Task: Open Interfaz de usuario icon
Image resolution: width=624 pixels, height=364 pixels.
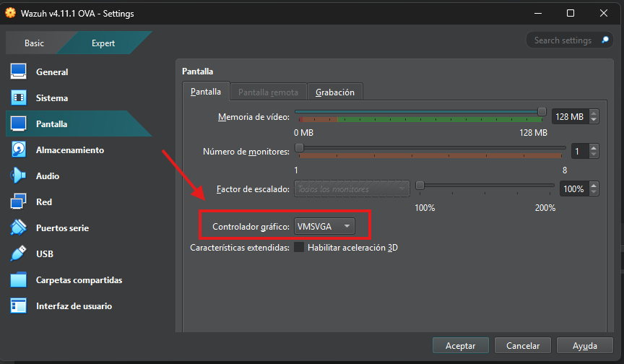Action: (19, 306)
